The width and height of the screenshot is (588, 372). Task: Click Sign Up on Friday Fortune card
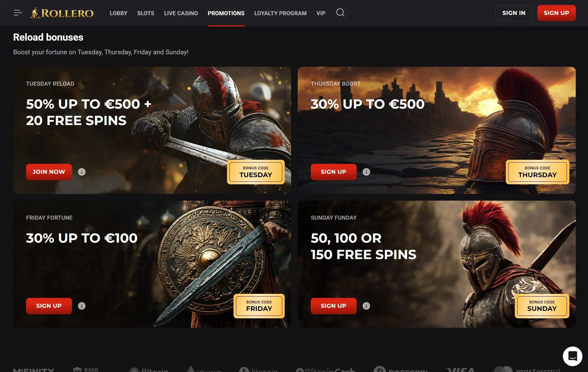[x=49, y=306]
